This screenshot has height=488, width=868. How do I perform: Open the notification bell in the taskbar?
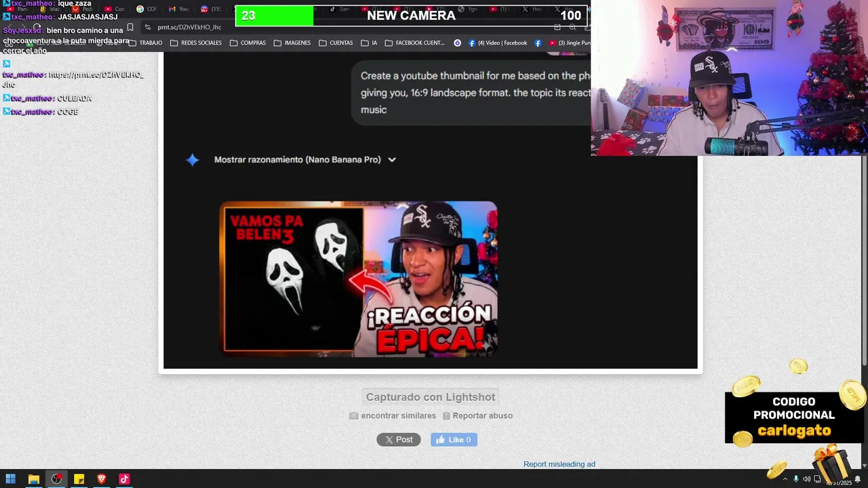coord(858,479)
